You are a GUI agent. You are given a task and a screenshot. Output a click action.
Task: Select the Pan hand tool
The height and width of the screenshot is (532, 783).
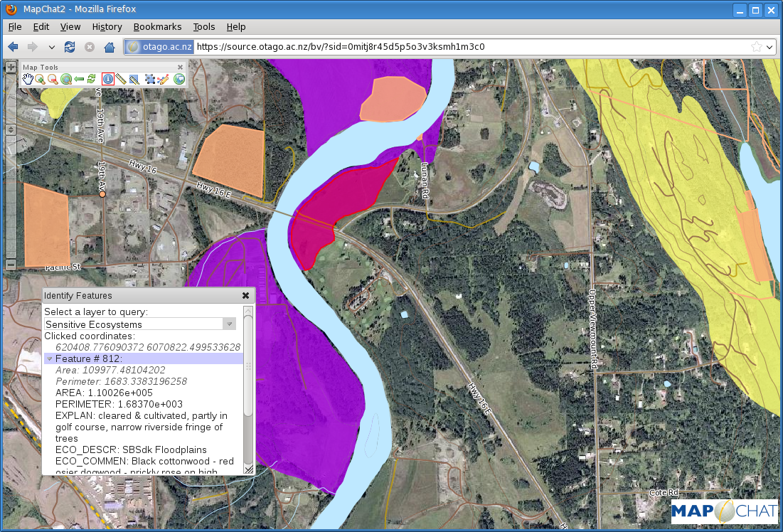28,79
